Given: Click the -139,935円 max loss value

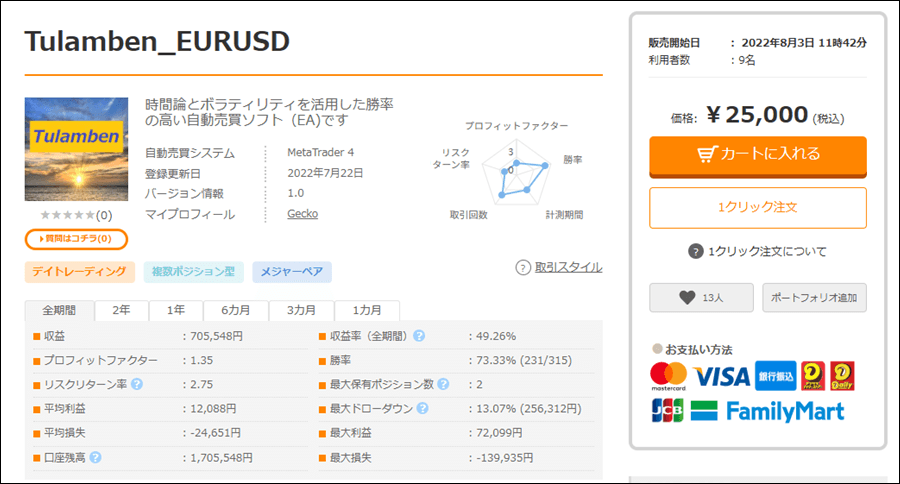Looking at the screenshot, I should point(505,458).
